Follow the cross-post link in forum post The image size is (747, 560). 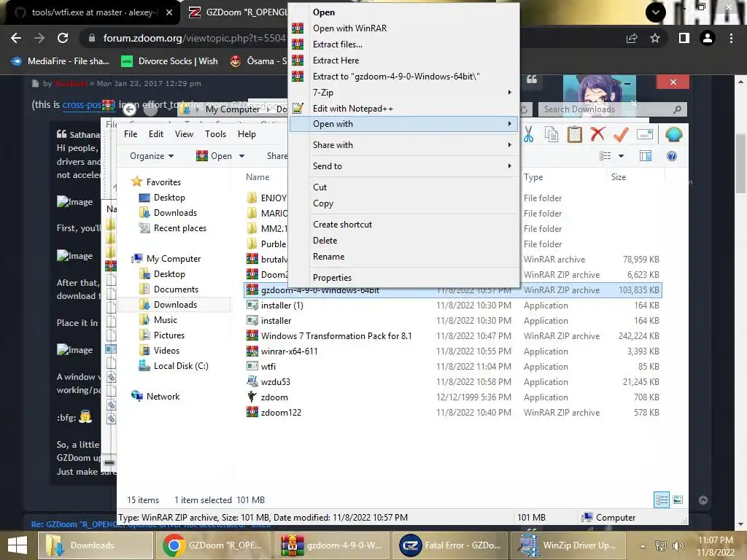(82, 105)
